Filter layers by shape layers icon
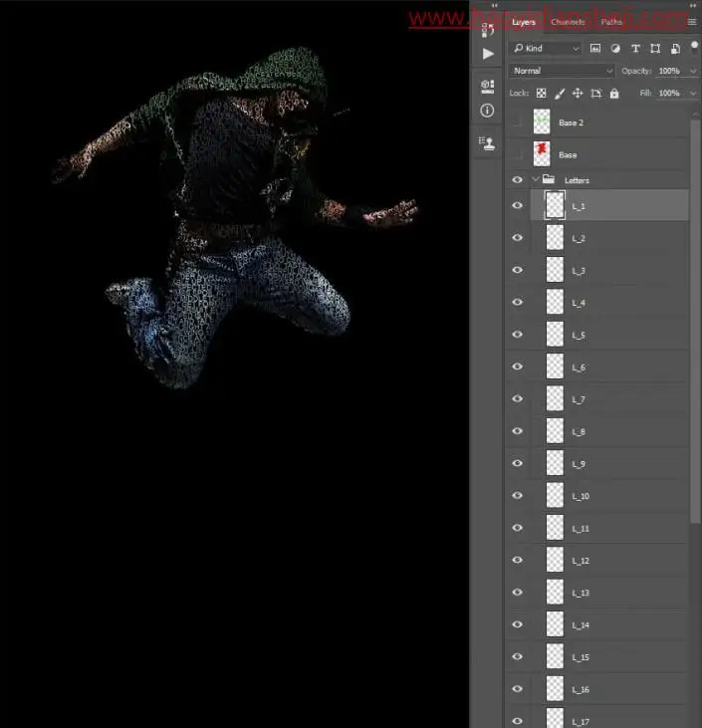Viewport: 702px width, 728px height. (655, 48)
